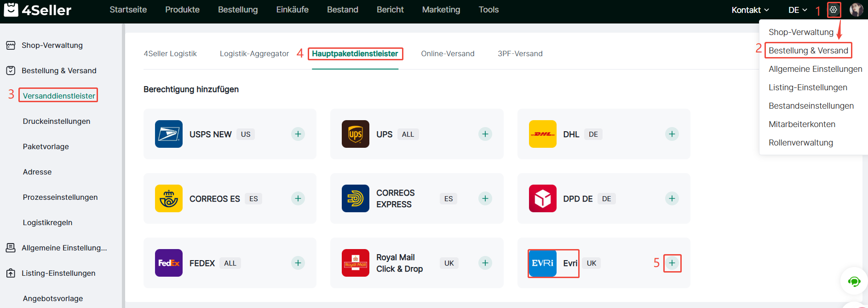868x308 pixels.
Task: Add Royal Mail Click & Drop authorization
Action: coord(485,263)
